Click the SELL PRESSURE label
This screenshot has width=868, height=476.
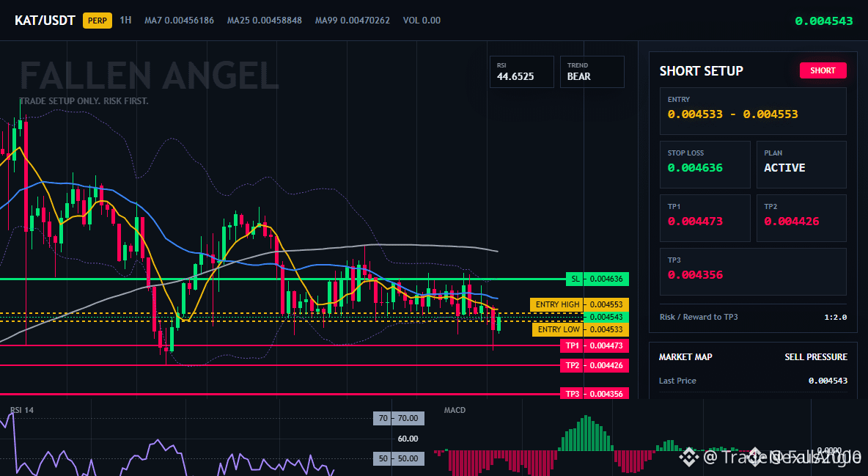pyautogui.click(x=816, y=357)
